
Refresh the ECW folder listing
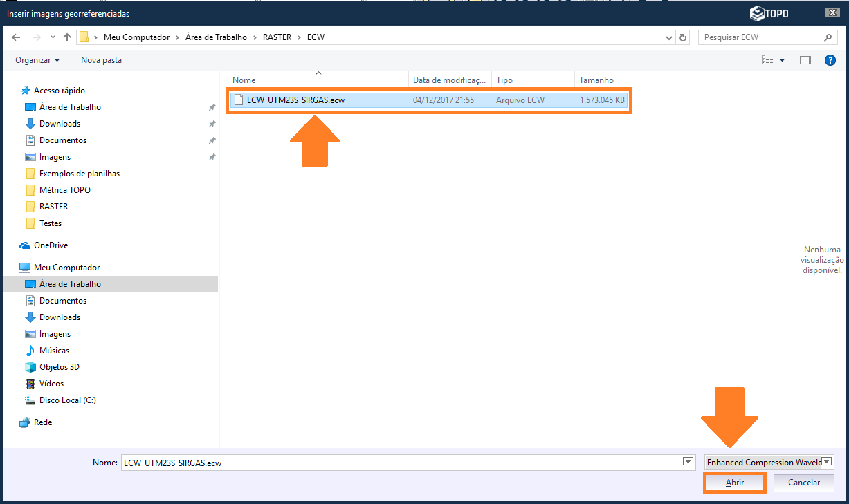click(x=683, y=37)
